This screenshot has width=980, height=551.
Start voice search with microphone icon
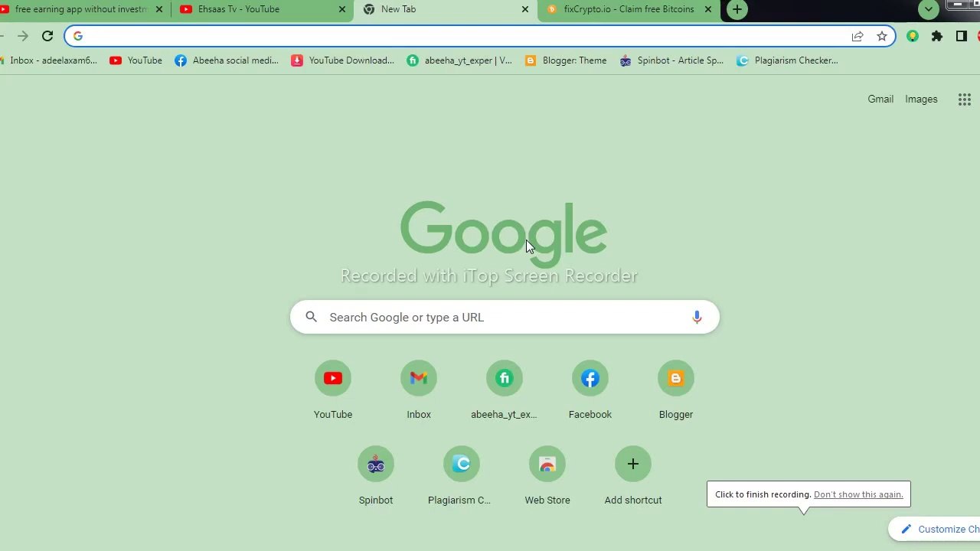697,317
